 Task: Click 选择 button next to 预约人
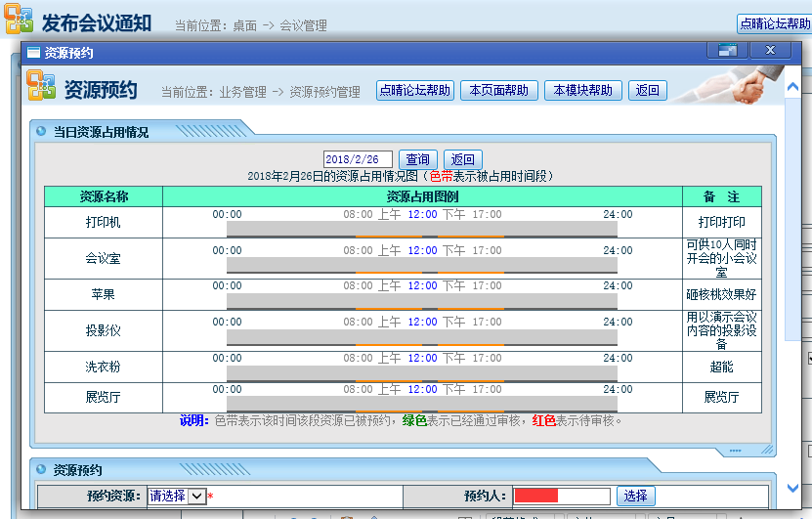click(x=635, y=496)
